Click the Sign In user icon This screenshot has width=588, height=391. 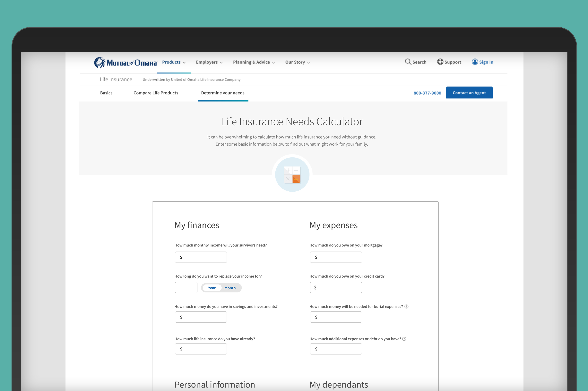click(x=475, y=62)
